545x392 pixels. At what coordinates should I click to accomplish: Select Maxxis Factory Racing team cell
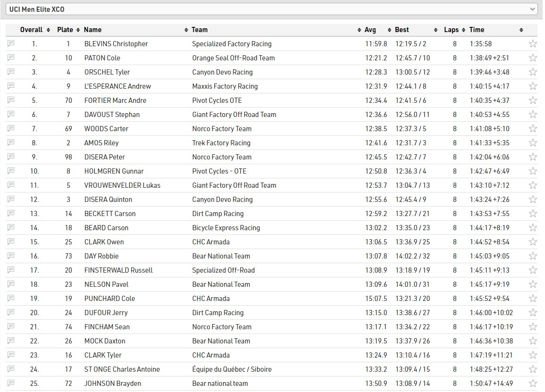pyautogui.click(x=225, y=86)
